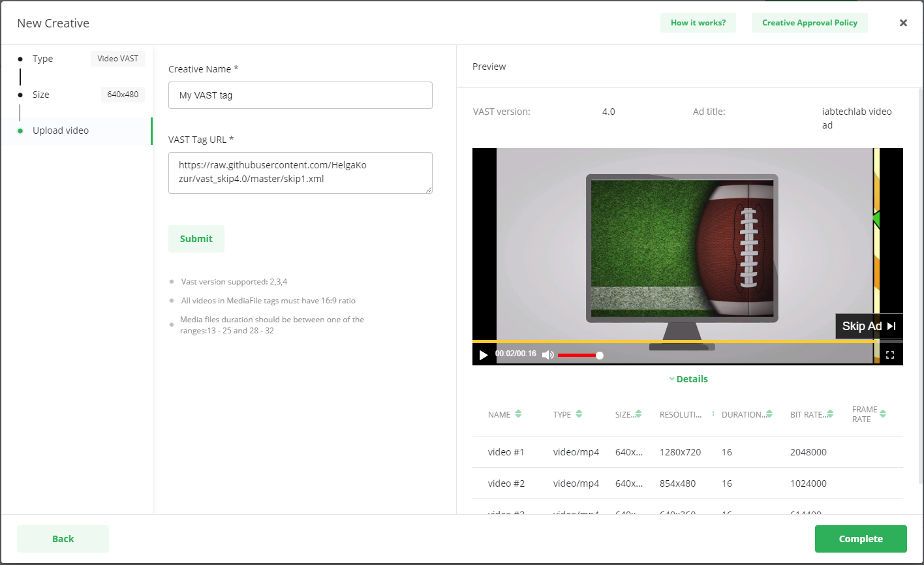
Task: Select the Upload video step
Action: (x=61, y=130)
